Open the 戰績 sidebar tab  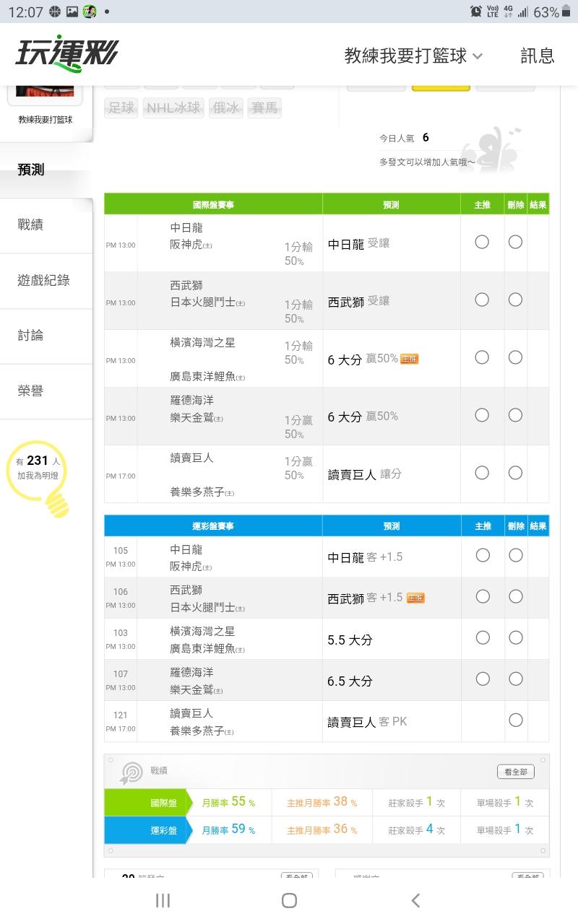(30, 225)
